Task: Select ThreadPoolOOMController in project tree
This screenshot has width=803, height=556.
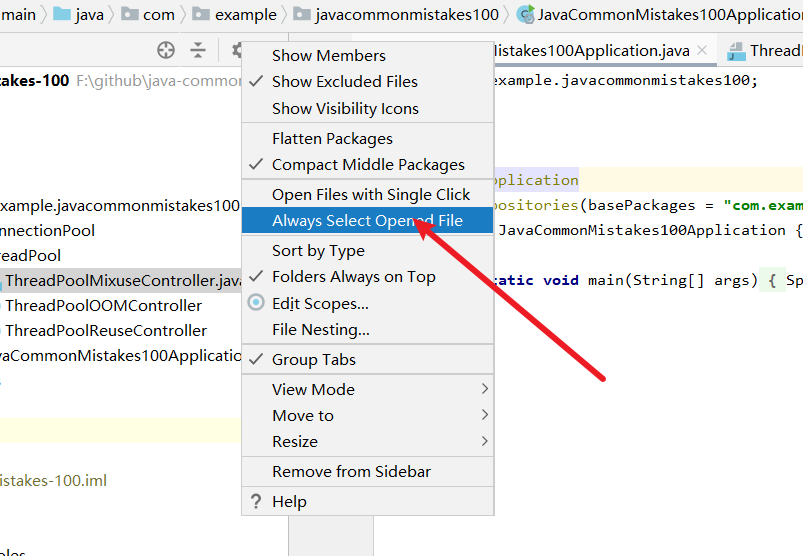Action: pos(103,306)
